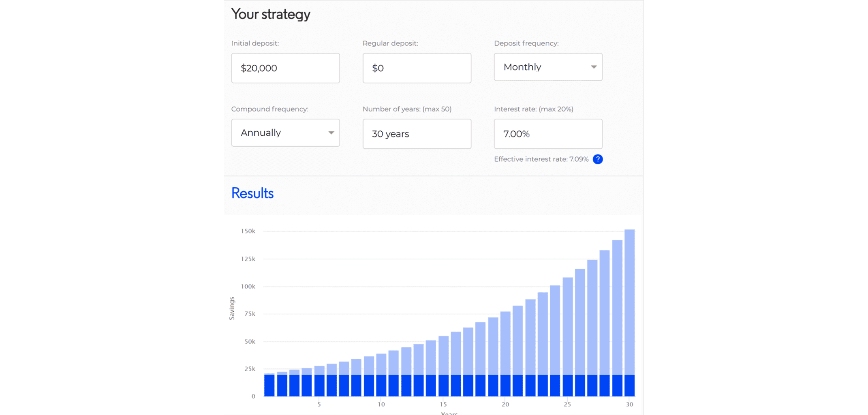Select the dark blue bar at year 10
Viewport: 868px width, 415px height.
381,385
